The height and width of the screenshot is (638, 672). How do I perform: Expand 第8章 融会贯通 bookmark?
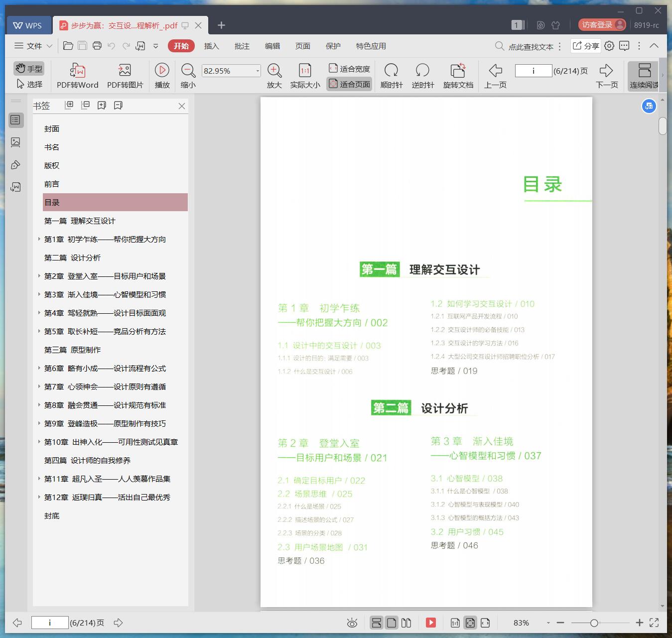tap(39, 405)
